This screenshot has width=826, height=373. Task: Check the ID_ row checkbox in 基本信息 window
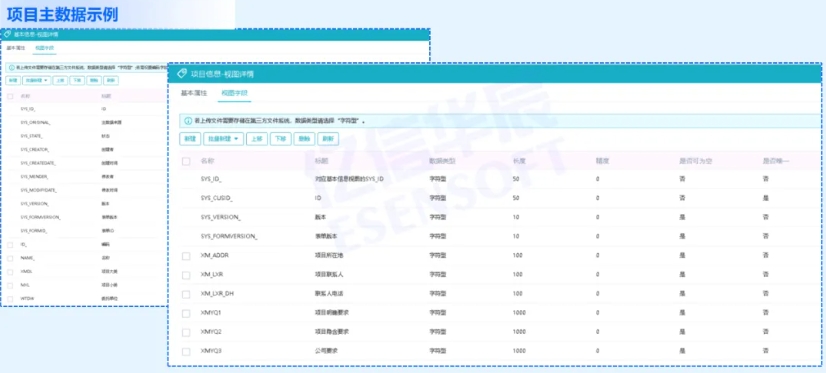click(11, 245)
